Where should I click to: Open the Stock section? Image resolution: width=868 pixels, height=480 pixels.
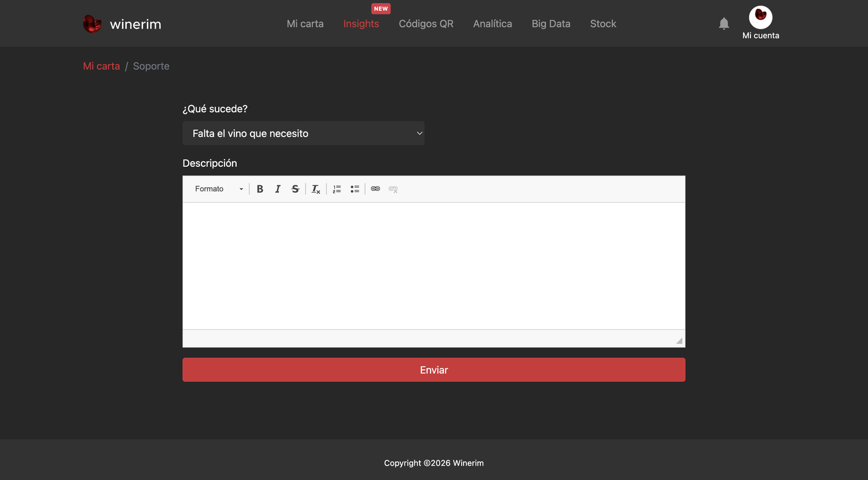pos(603,24)
